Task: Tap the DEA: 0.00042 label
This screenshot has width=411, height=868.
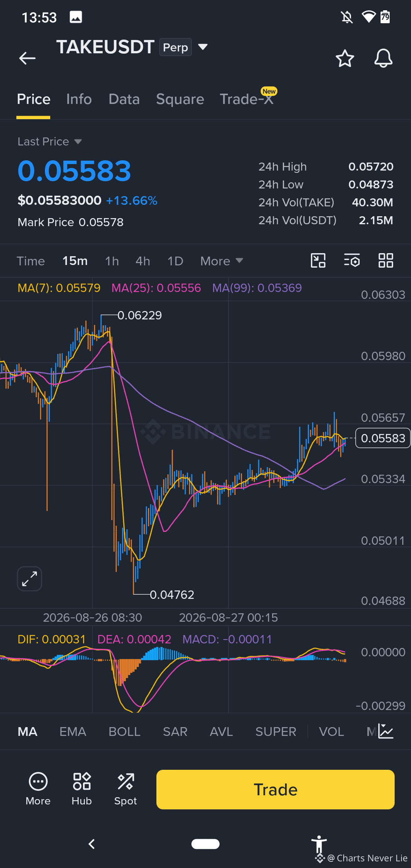Action: point(134,639)
